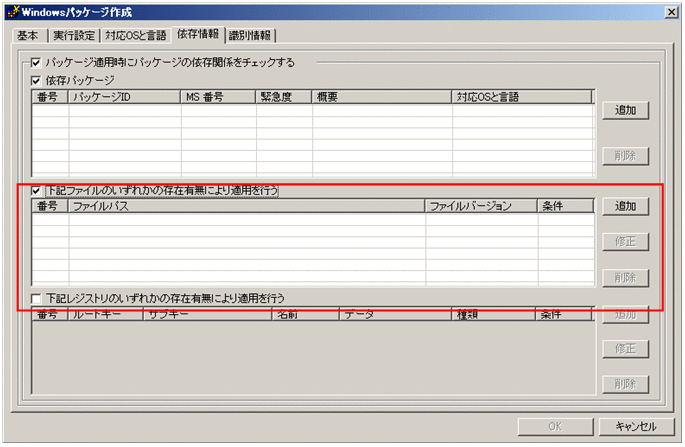
Task: Click the キャンセル button
Action: click(635, 426)
